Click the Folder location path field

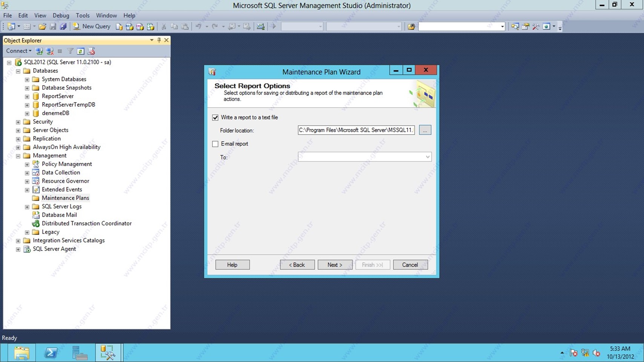356,130
